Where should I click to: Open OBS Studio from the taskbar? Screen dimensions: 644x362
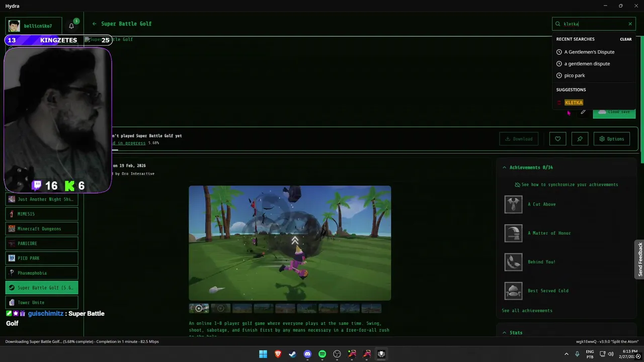(337, 354)
